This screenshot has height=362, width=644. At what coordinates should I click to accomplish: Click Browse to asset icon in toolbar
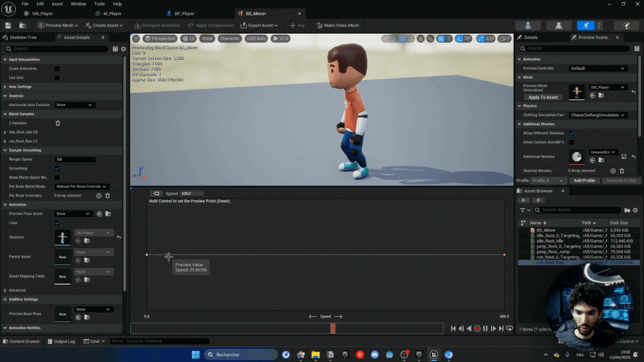pyautogui.click(x=23, y=25)
